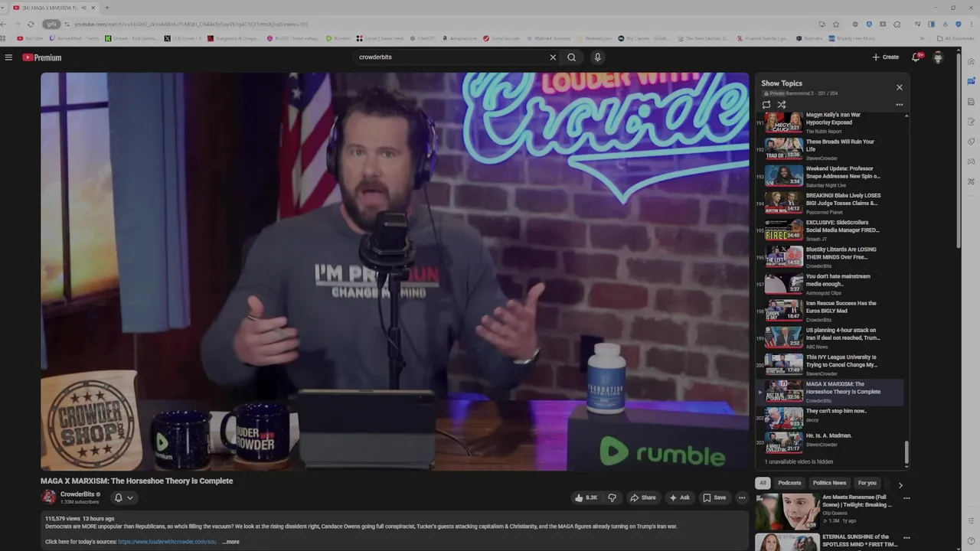Open notifications bell in YouTube header

pyautogui.click(x=916, y=57)
